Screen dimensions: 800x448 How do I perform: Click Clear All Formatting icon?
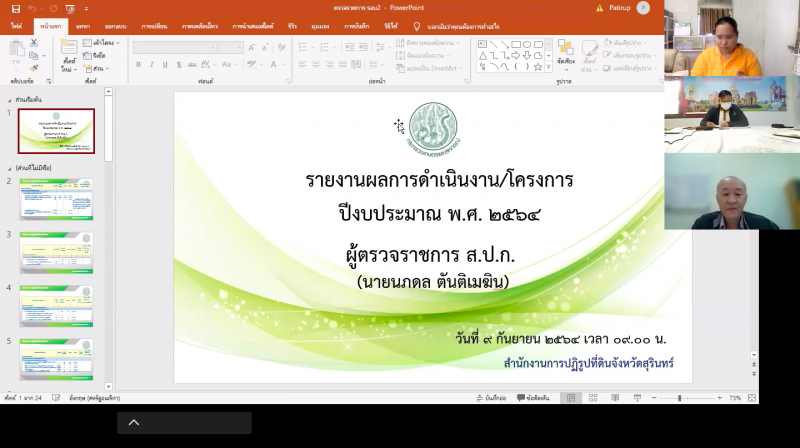(x=282, y=47)
